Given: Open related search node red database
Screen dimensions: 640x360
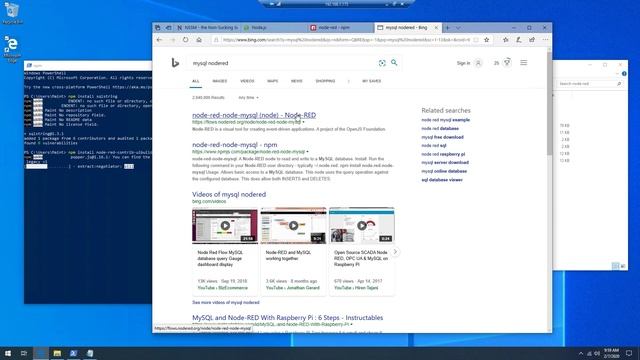Looking at the screenshot, I should (440, 129).
